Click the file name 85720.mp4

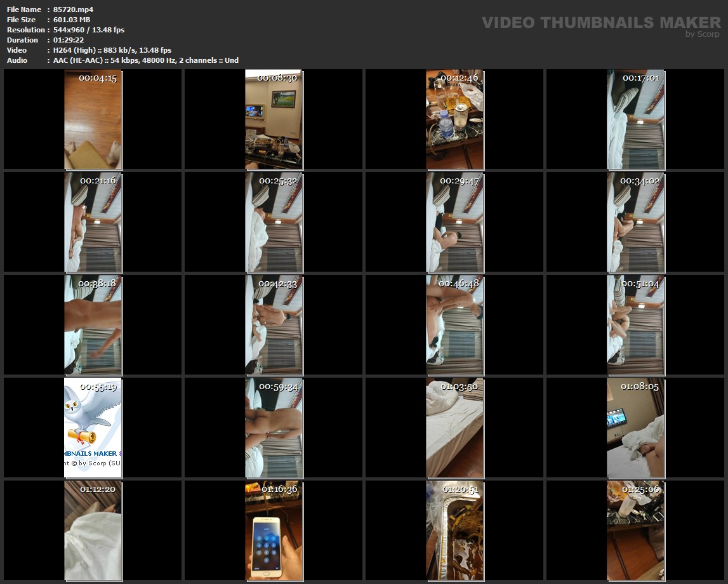(73, 10)
